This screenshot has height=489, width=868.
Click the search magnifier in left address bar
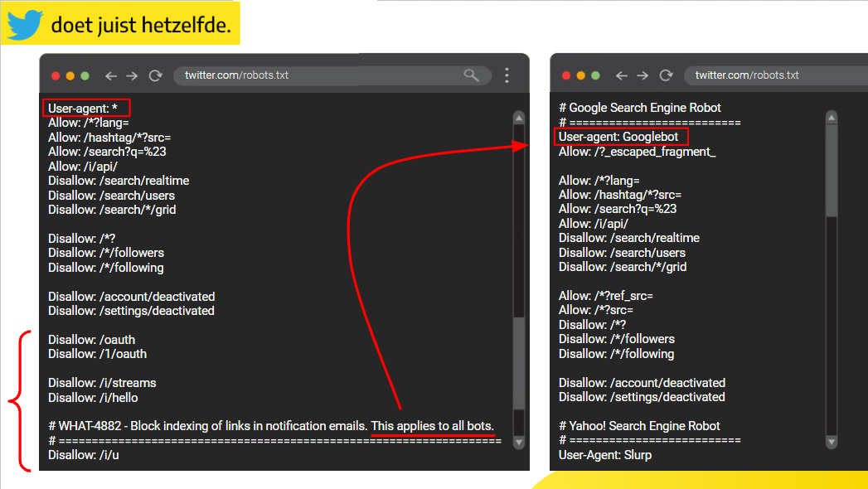471,75
